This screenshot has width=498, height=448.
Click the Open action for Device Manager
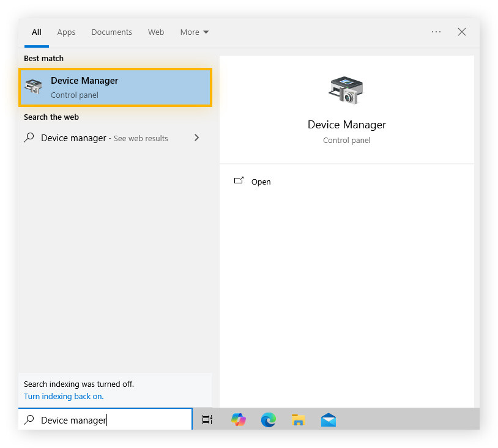[261, 182]
